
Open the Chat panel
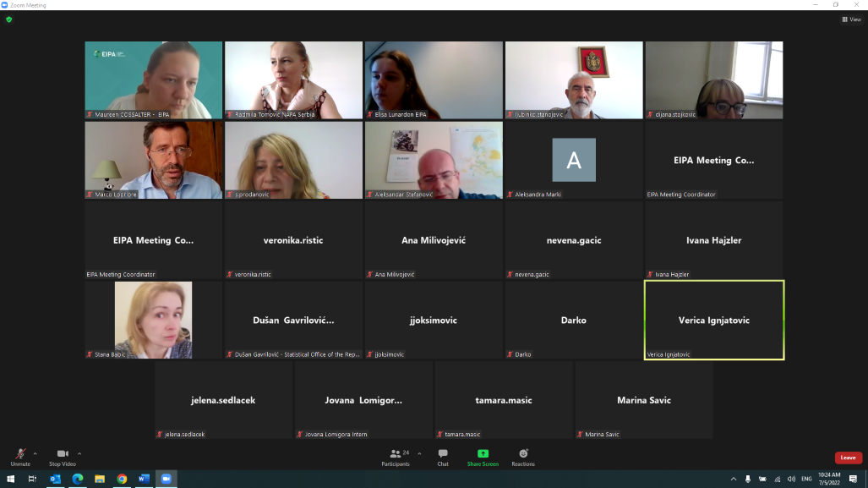[443, 457]
